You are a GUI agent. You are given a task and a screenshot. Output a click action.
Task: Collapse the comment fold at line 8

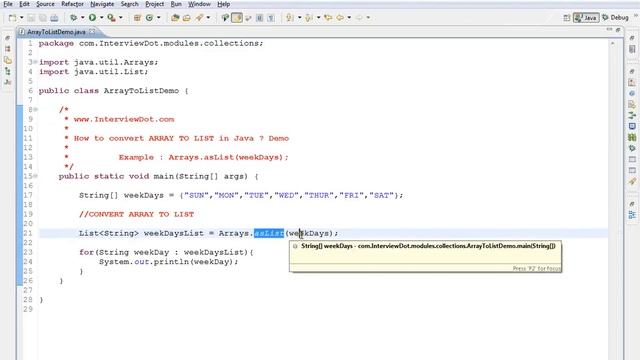[x=36, y=109]
